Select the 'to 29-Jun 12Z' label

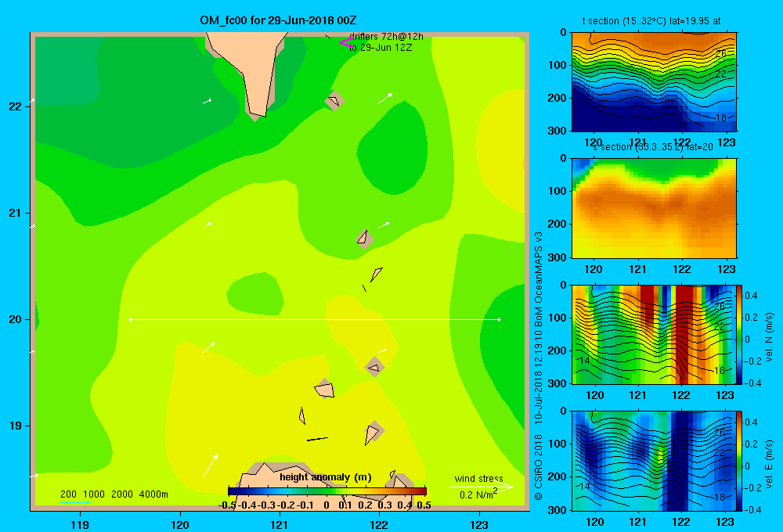pos(381,48)
